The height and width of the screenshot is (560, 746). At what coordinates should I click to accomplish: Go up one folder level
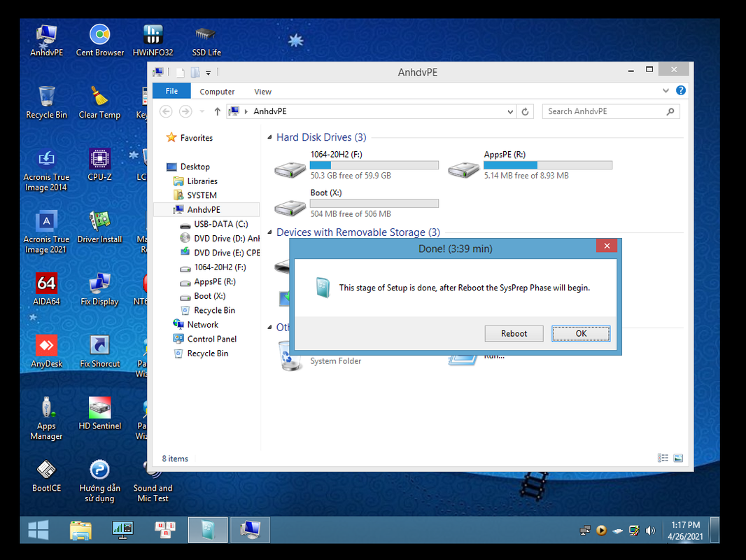click(217, 112)
